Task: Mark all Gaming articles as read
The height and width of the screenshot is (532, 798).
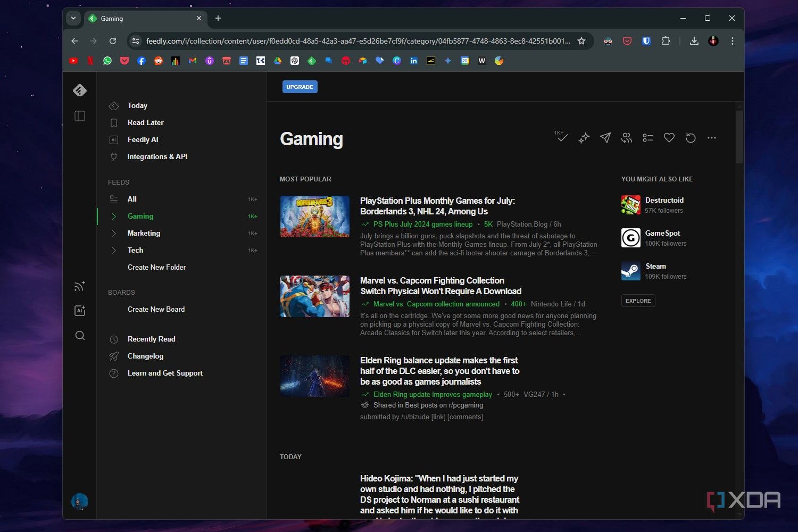Action: click(561, 137)
